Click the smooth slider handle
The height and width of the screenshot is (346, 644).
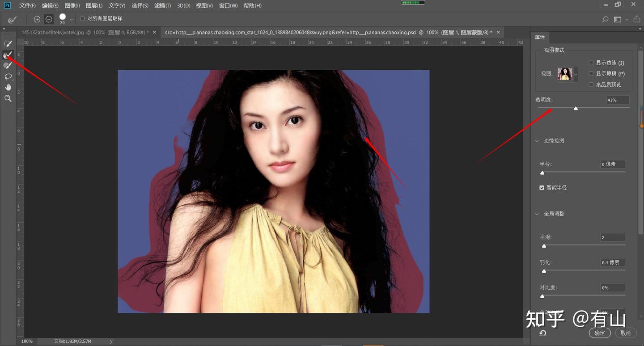click(544, 246)
